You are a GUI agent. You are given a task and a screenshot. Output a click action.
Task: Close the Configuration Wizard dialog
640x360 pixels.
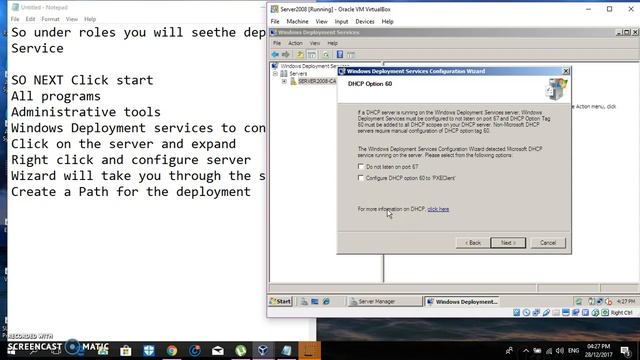tap(566, 71)
